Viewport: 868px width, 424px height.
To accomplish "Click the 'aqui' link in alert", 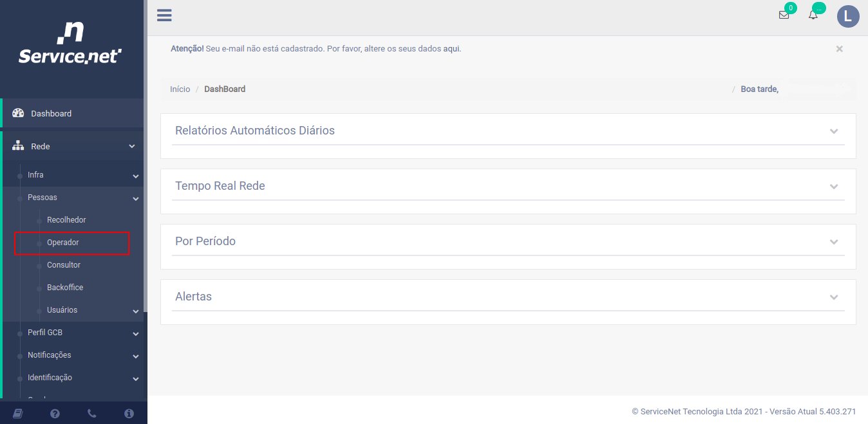I will tap(451, 48).
